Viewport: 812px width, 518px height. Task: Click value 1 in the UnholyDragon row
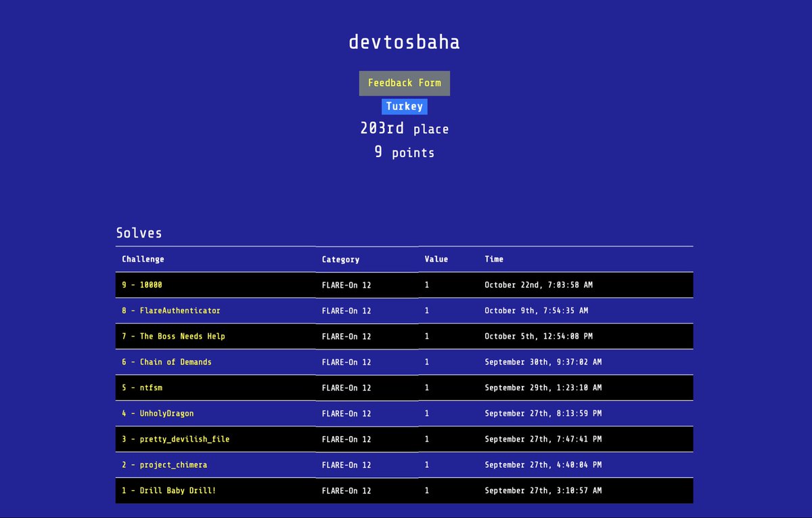(427, 414)
